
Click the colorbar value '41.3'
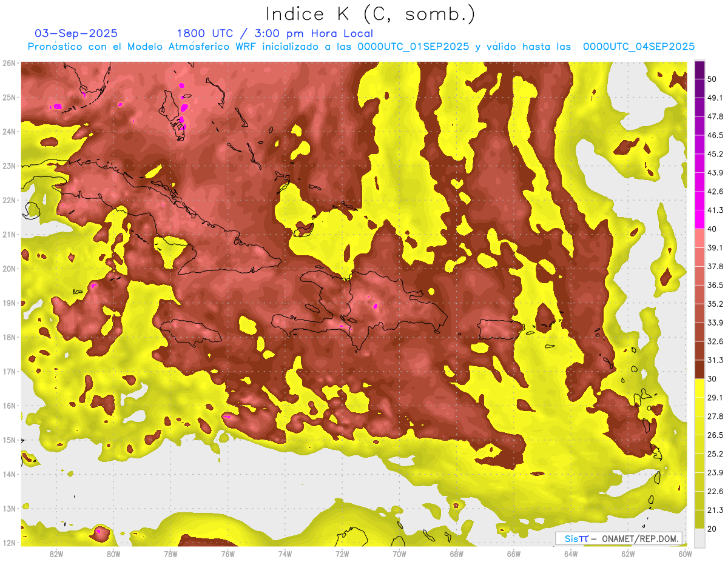715,210
